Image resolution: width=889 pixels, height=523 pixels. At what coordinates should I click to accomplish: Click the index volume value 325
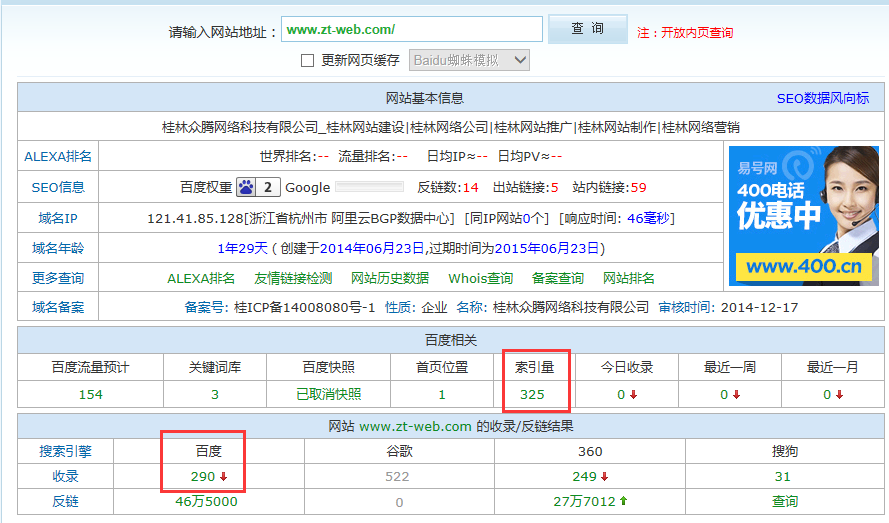532,394
